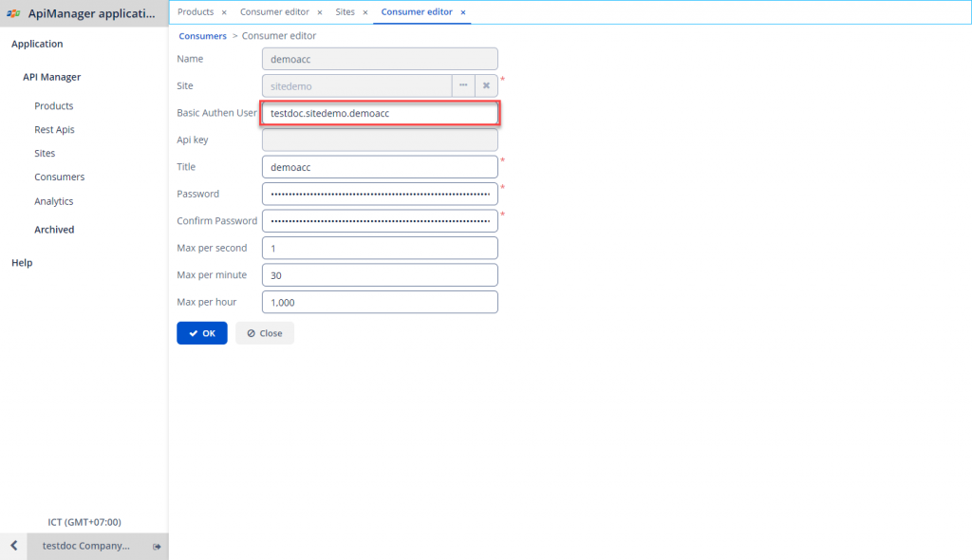Screen dimensions: 972x560
Task: Click the logout icon next to testdoc Company
Action: (x=158, y=546)
